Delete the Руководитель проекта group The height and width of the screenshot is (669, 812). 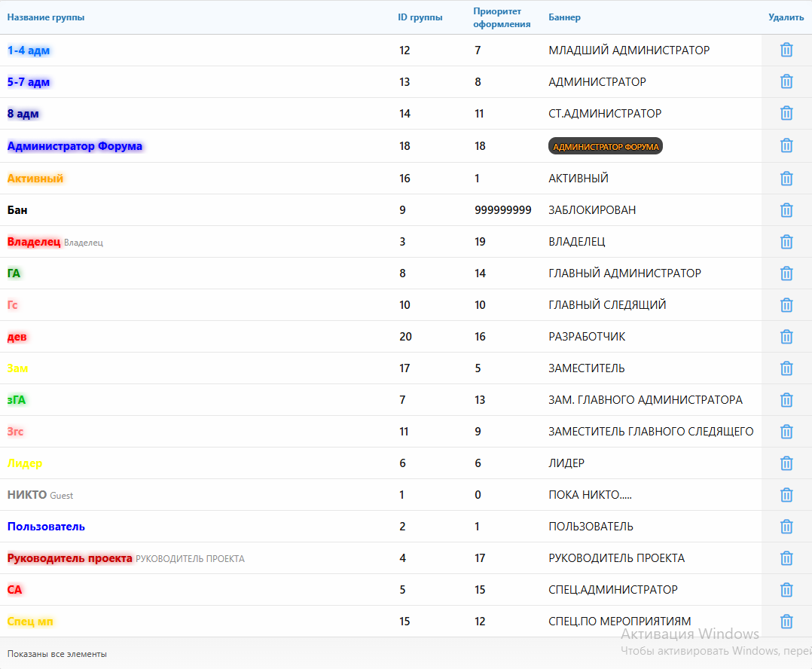pos(786,558)
